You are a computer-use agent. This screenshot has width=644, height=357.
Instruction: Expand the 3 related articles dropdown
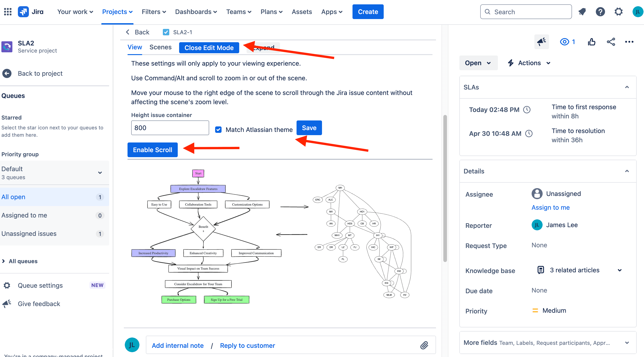coord(619,270)
